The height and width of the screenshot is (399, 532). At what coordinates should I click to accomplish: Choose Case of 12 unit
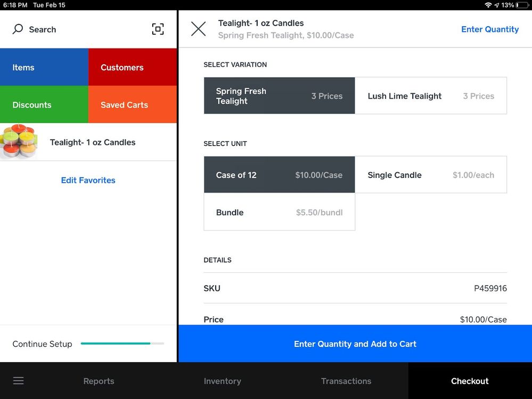tap(279, 175)
